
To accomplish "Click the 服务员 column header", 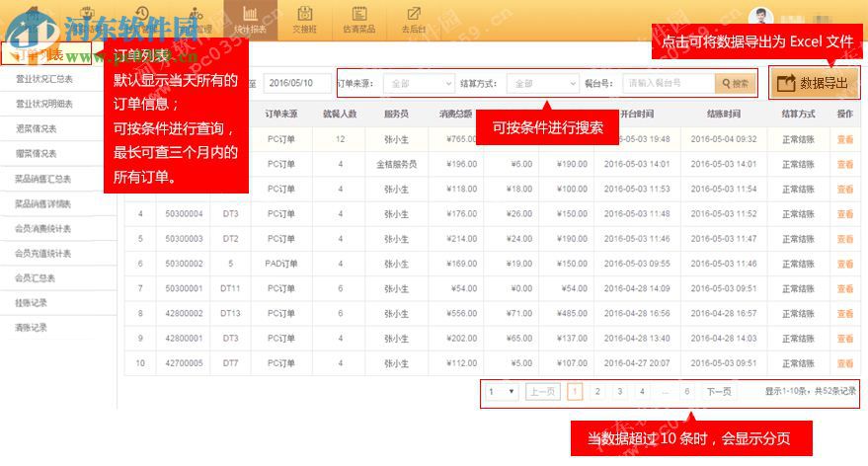I will (x=396, y=114).
